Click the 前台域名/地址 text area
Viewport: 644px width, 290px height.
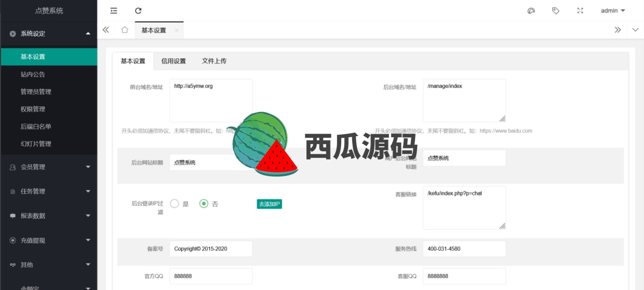[211, 101]
